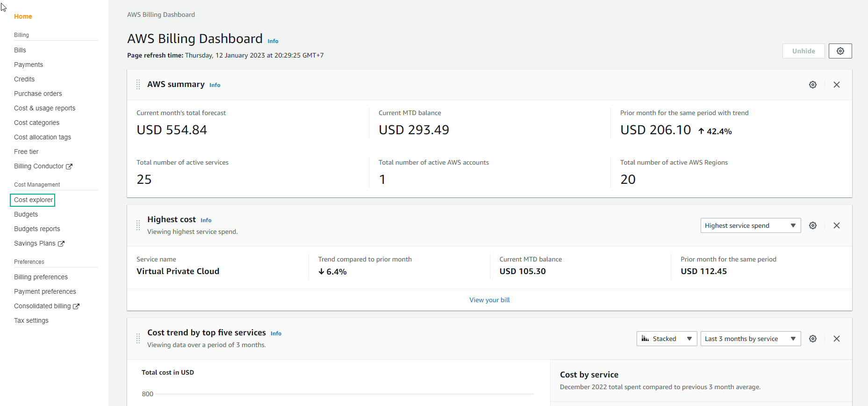Open Tax settings

pos(31,320)
